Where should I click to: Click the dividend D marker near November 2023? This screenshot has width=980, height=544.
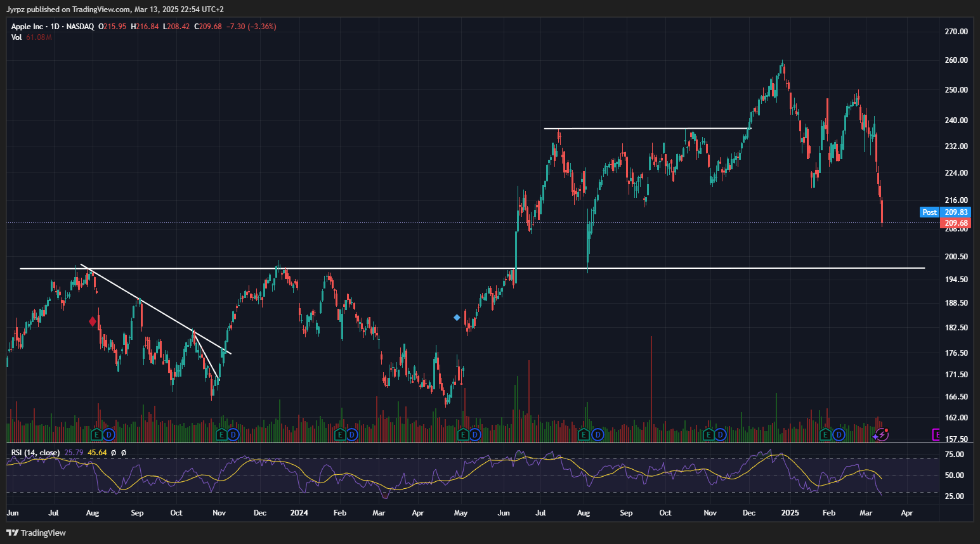(233, 434)
